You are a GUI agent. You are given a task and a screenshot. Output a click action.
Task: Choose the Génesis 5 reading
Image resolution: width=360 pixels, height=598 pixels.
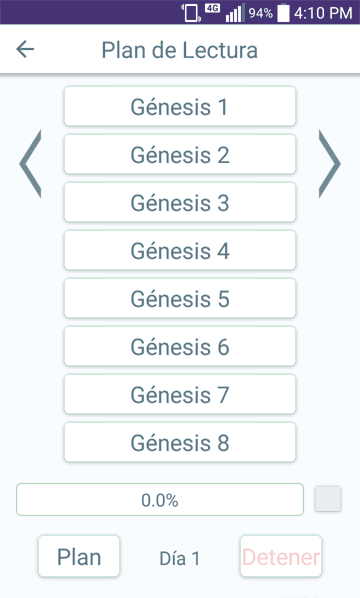coord(180,299)
